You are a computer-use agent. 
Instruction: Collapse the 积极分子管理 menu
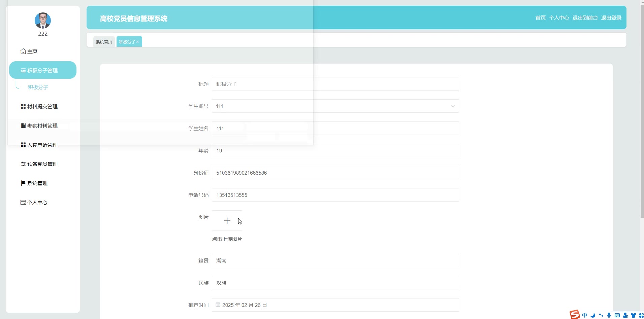[43, 70]
